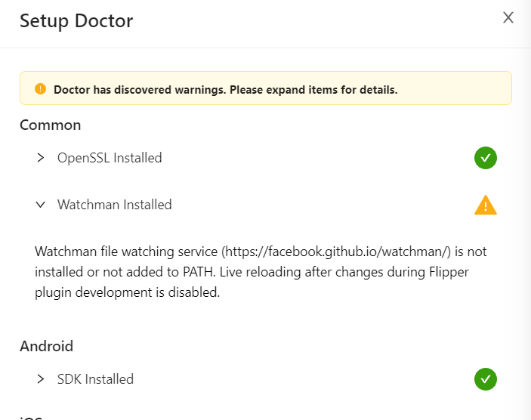Click the Setup Doctor title
Viewport: 531px width, 420px height.
tap(76, 20)
